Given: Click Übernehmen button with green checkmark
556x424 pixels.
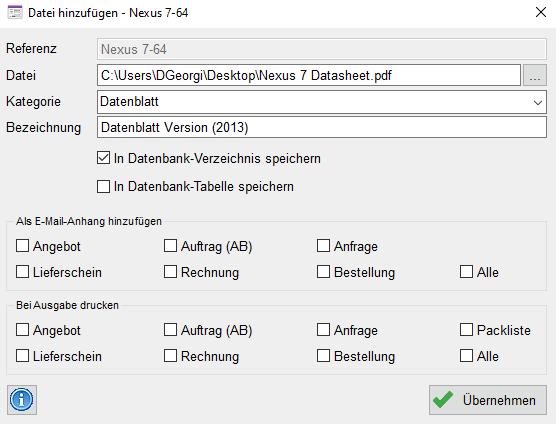Looking at the screenshot, I should coord(488,400).
